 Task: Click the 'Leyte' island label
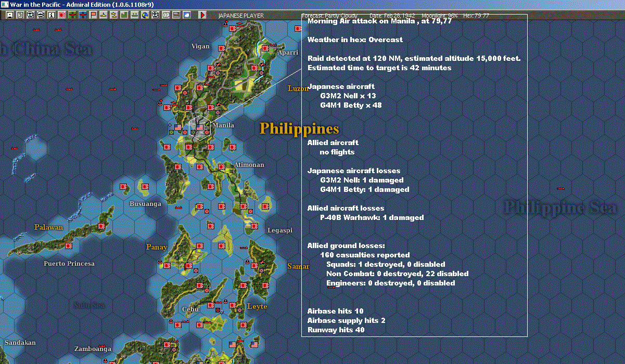(257, 306)
